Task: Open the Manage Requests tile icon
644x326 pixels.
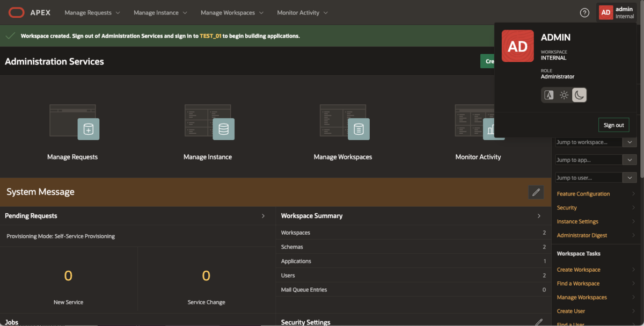Action: tap(74, 122)
